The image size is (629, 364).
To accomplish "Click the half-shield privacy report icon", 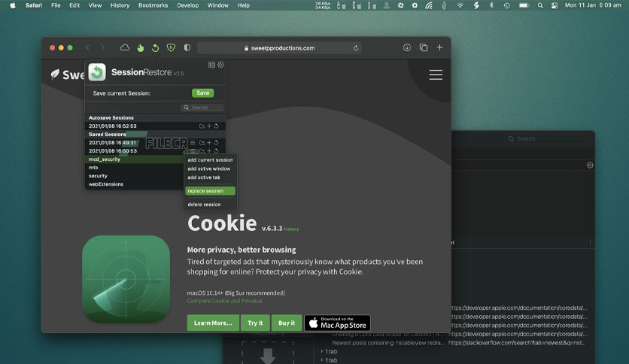I will point(187,47).
